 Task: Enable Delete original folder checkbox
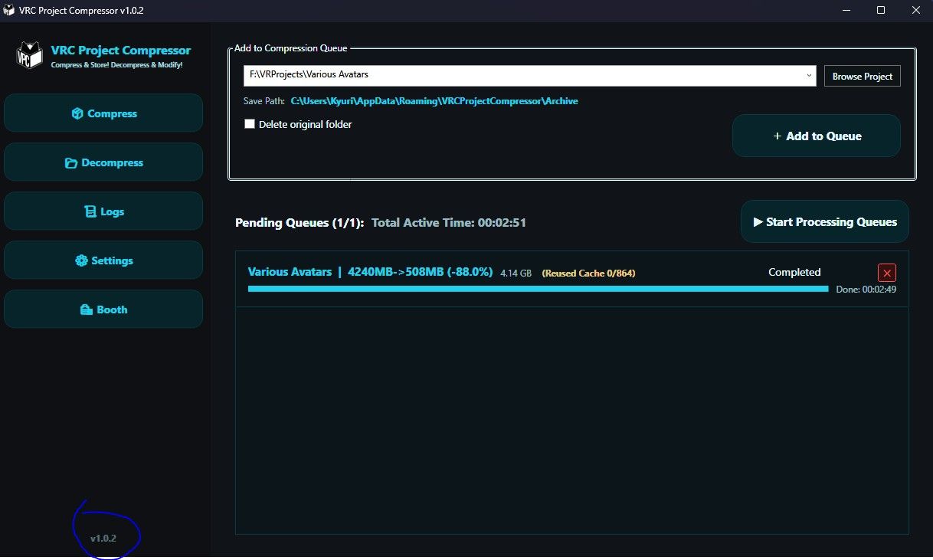250,124
